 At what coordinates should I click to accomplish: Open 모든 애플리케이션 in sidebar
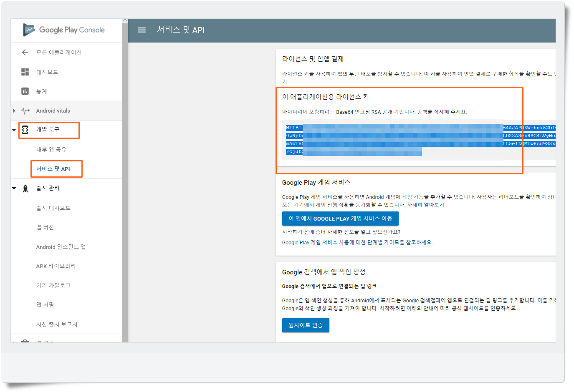[59, 53]
